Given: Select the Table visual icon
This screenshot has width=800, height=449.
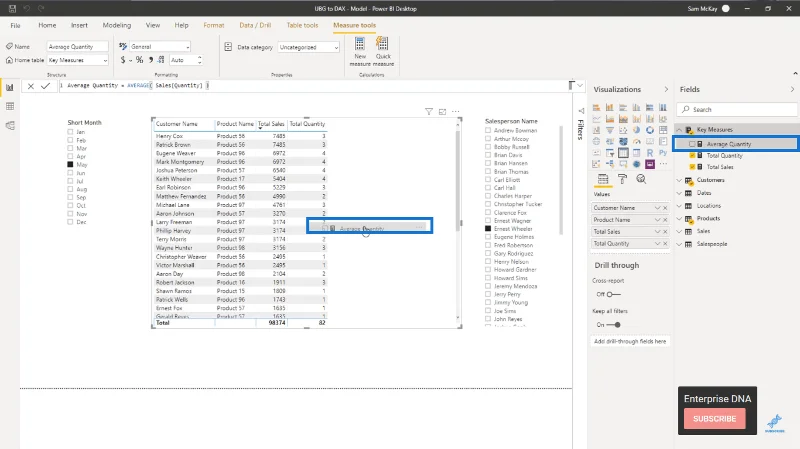Looking at the screenshot, I should (x=623, y=153).
